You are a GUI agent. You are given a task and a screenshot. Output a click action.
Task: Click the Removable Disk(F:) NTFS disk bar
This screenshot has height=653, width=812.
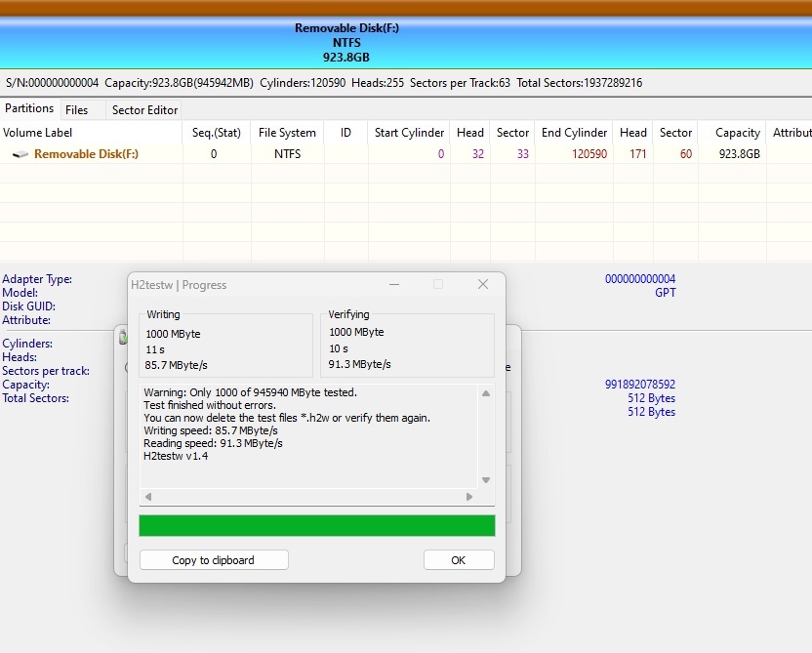tap(346, 43)
